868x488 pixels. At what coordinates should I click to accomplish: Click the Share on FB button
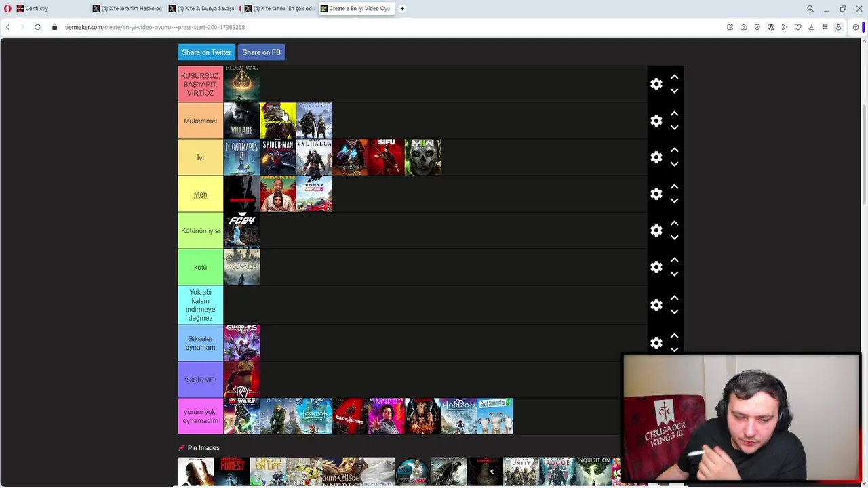point(261,52)
